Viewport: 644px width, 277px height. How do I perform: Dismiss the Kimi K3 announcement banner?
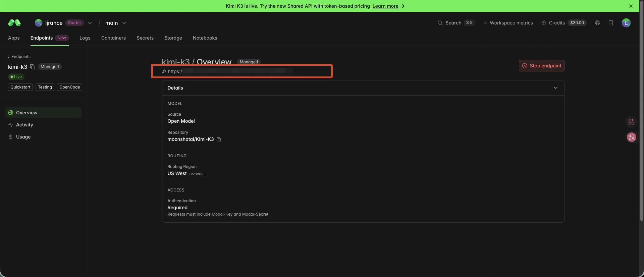pos(631,6)
